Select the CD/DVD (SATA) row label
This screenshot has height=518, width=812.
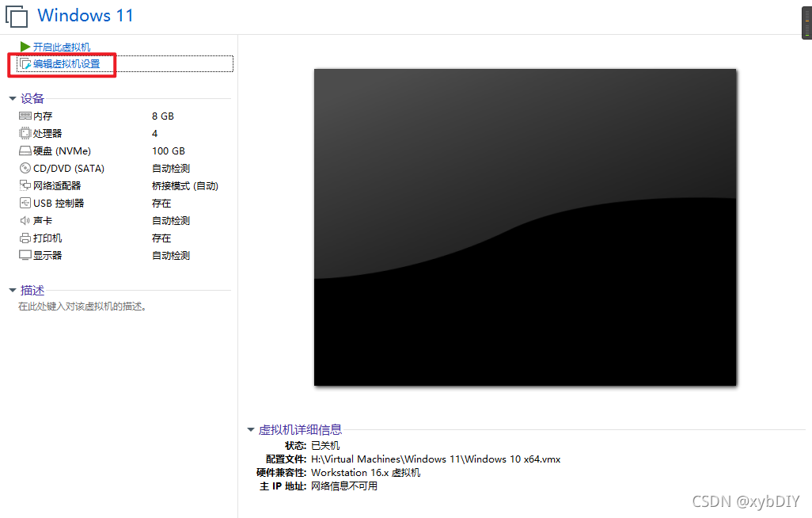pos(69,169)
